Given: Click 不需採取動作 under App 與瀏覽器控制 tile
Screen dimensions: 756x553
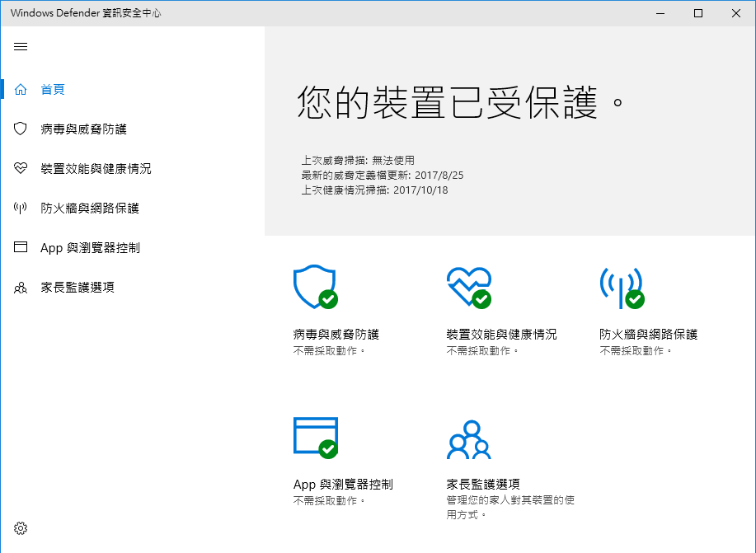Looking at the screenshot, I should click(329, 500).
